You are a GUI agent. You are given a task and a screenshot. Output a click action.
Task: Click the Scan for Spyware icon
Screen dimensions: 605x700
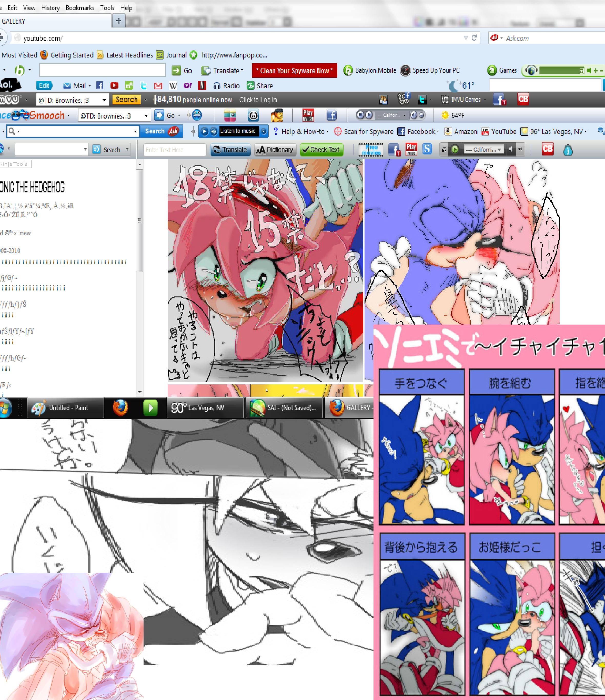tap(338, 131)
